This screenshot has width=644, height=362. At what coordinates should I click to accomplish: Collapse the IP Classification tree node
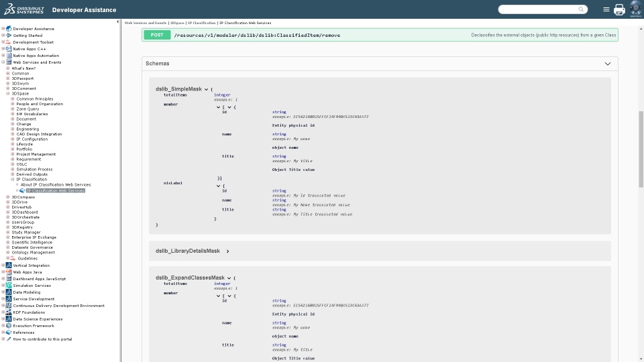point(13,180)
